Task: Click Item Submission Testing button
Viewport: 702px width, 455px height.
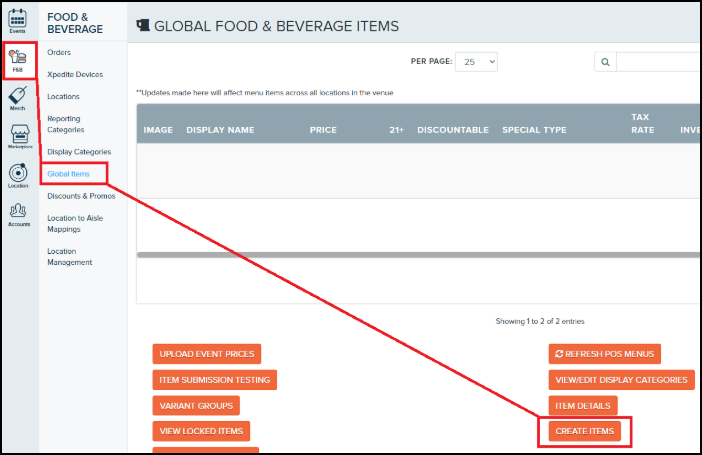Action: pyautogui.click(x=215, y=380)
